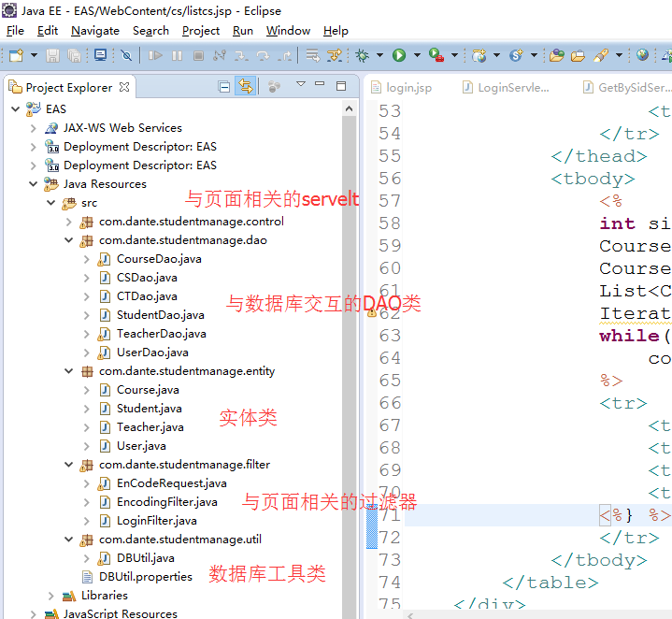Open the Project menu
The height and width of the screenshot is (619, 672).
click(x=201, y=31)
